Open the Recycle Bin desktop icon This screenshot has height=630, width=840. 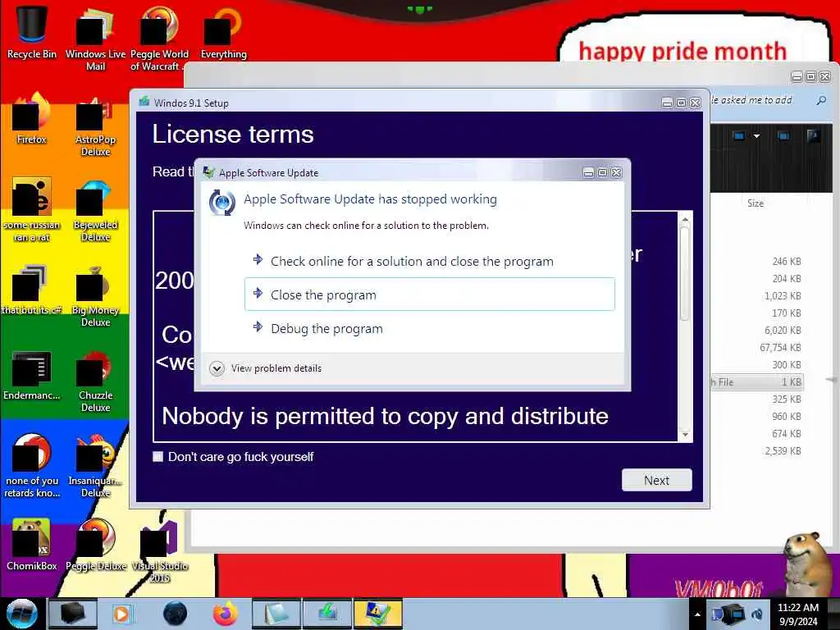click(32, 32)
